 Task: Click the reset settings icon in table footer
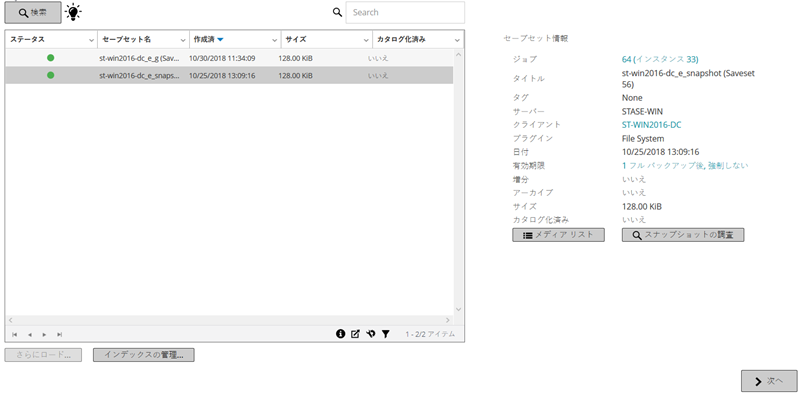pos(371,334)
